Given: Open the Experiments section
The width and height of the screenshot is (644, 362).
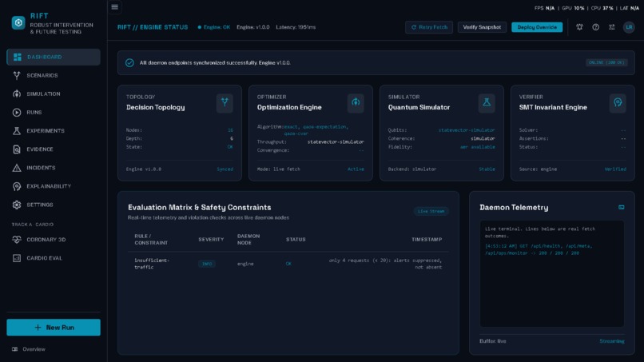Looking at the screenshot, I should coord(54,131).
